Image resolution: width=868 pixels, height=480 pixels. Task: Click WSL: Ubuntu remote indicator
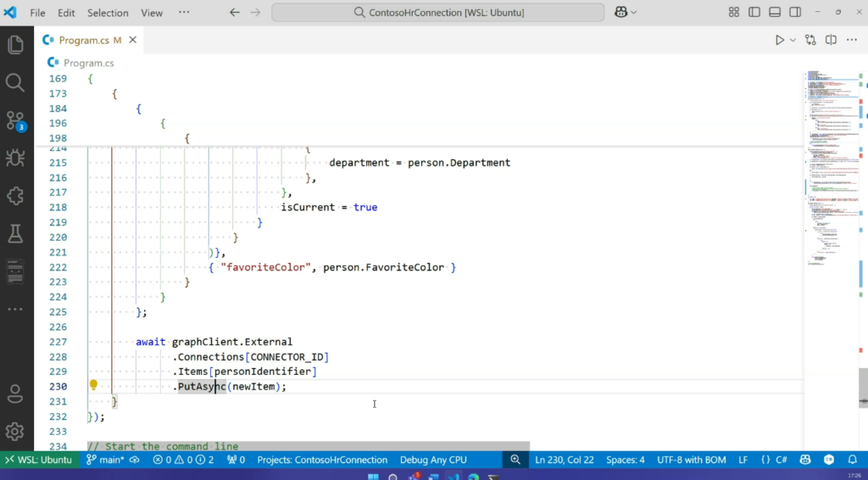point(39,460)
